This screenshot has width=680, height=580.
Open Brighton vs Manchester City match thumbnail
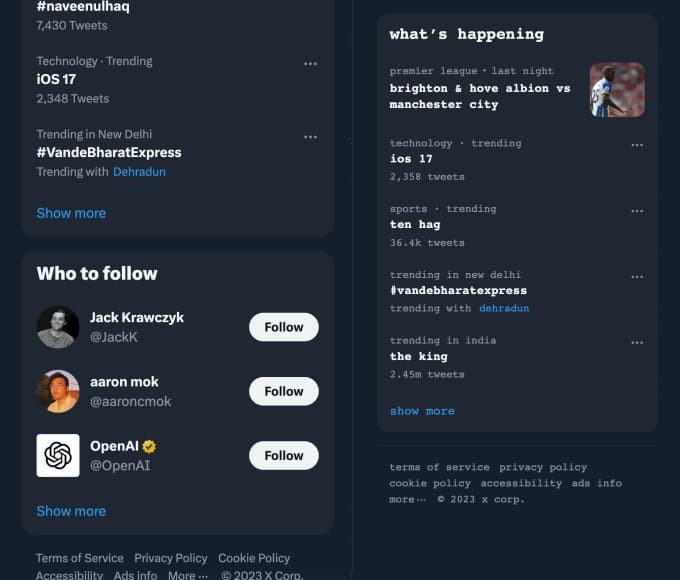(x=617, y=90)
